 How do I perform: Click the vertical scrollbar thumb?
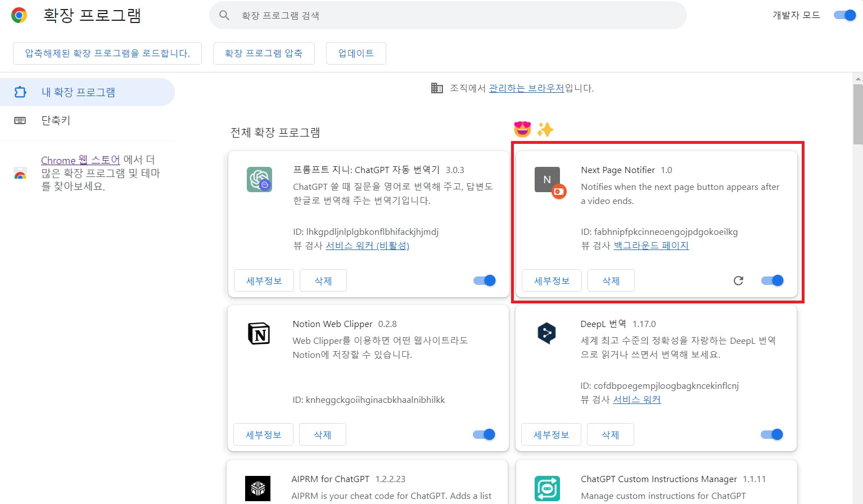click(x=858, y=115)
